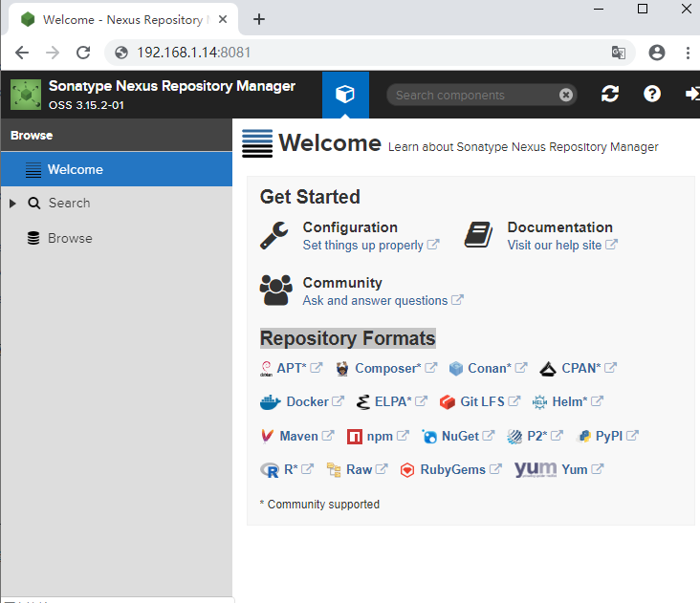Viewport: 700px width, 603px height.
Task: Open the Yum format link
Action: pyautogui.click(x=575, y=469)
